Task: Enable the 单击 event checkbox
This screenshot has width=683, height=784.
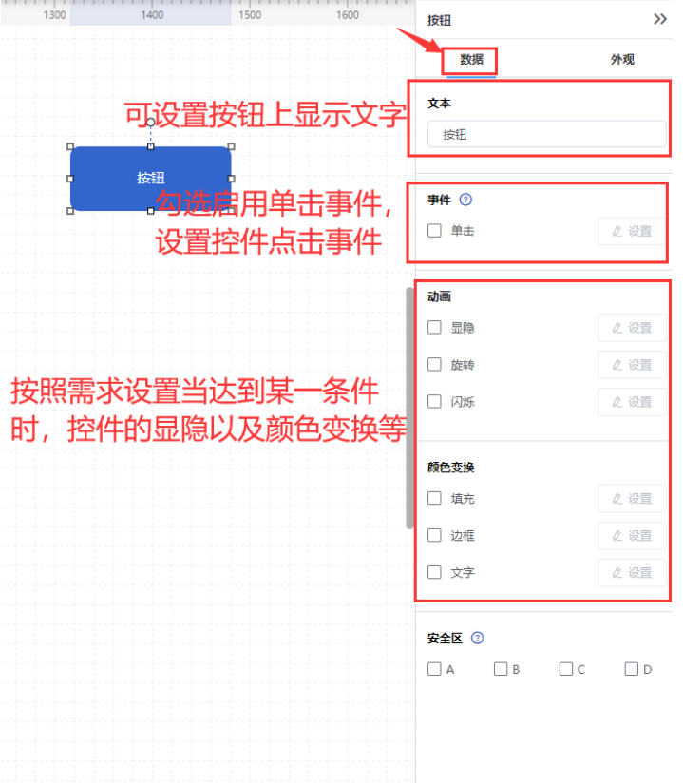Action: pos(435,231)
